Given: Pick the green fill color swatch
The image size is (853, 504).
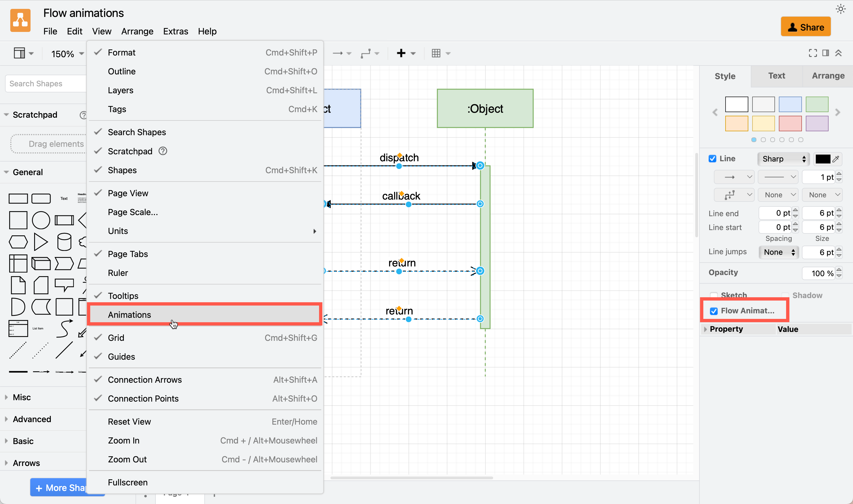Looking at the screenshot, I should coord(817,104).
